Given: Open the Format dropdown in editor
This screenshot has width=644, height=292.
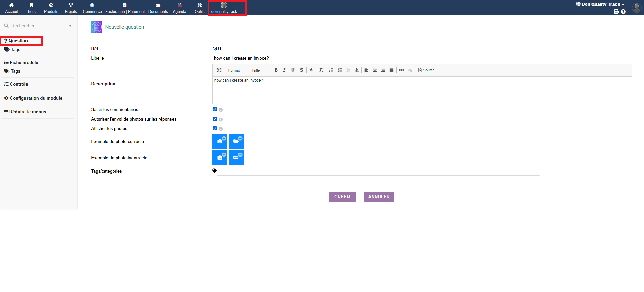Looking at the screenshot, I should (236, 70).
